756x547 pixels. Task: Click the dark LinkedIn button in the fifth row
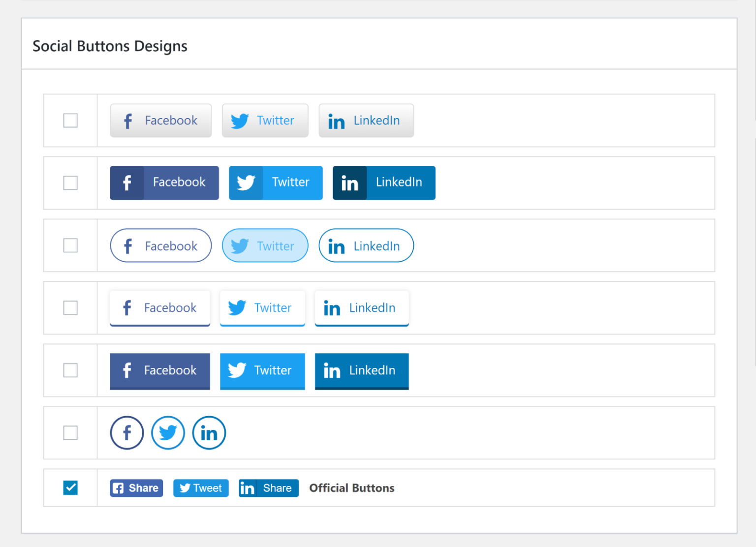pyautogui.click(x=361, y=370)
